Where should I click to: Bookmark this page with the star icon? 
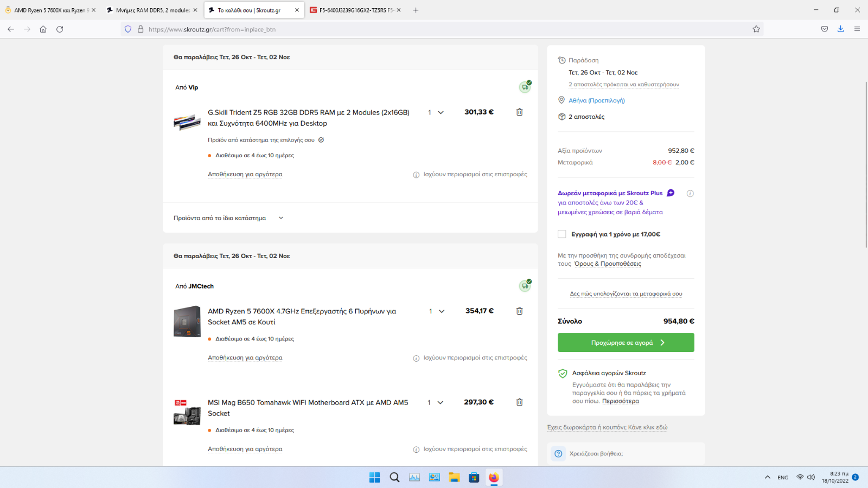tap(756, 29)
